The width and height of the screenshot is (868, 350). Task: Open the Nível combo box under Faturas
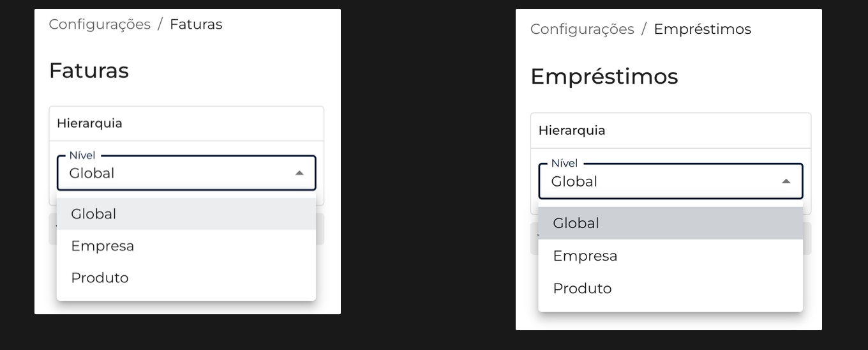[x=179, y=173]
